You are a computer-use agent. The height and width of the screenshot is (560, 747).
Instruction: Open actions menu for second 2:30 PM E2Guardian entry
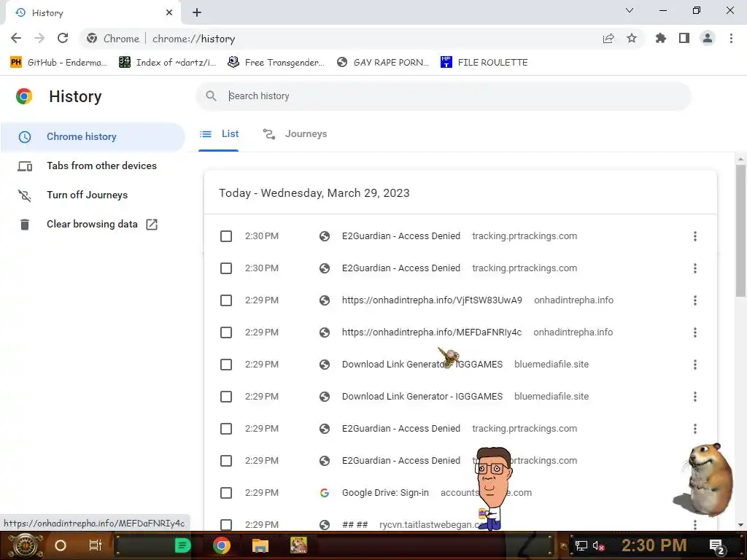click(x=695, y=268)
